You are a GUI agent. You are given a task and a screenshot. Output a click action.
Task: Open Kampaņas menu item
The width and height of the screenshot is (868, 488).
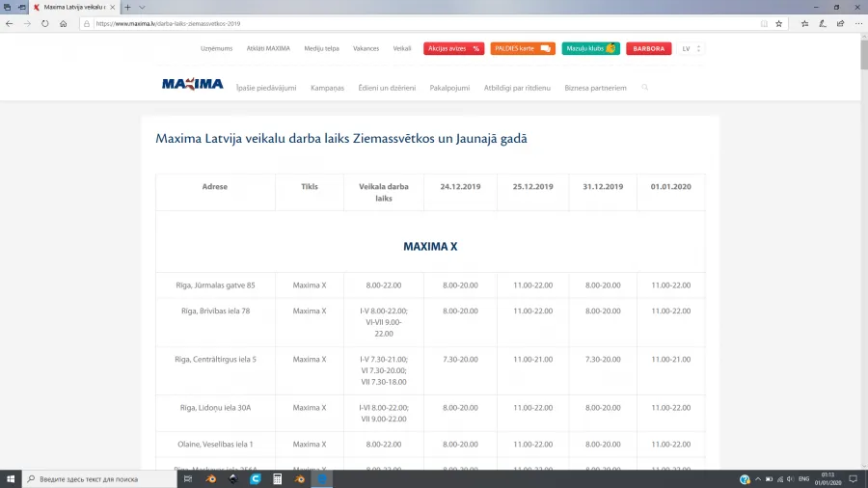327,88
